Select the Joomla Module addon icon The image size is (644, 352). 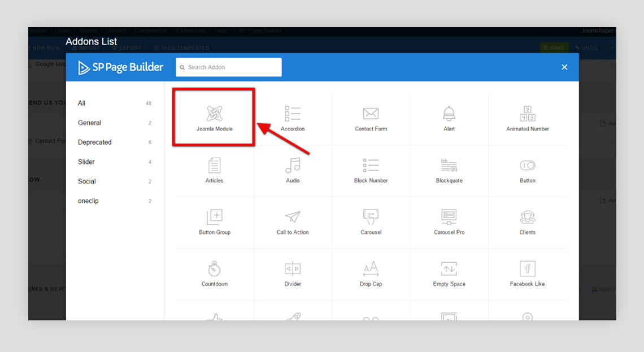click(214, 115)
